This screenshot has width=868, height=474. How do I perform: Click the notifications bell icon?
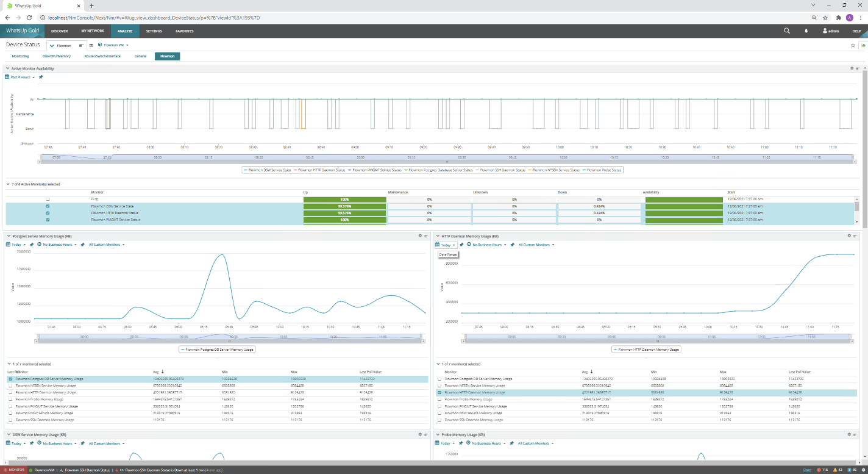click(x=805, y=31)
